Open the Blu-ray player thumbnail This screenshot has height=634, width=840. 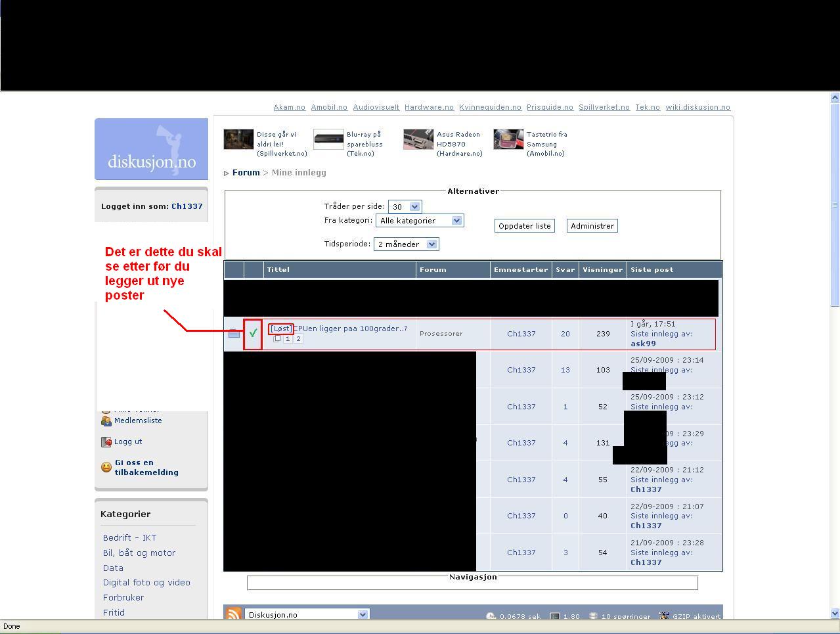pyautogui.click(x=328, y=139)
